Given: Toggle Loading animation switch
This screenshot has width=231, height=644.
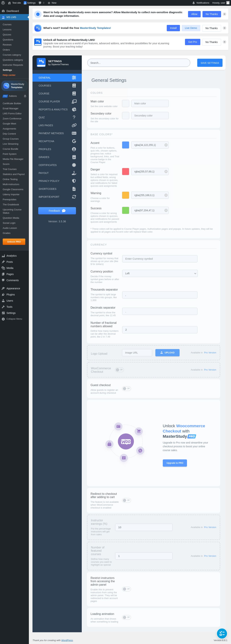Looking at the screenshot, I should 126,617.
